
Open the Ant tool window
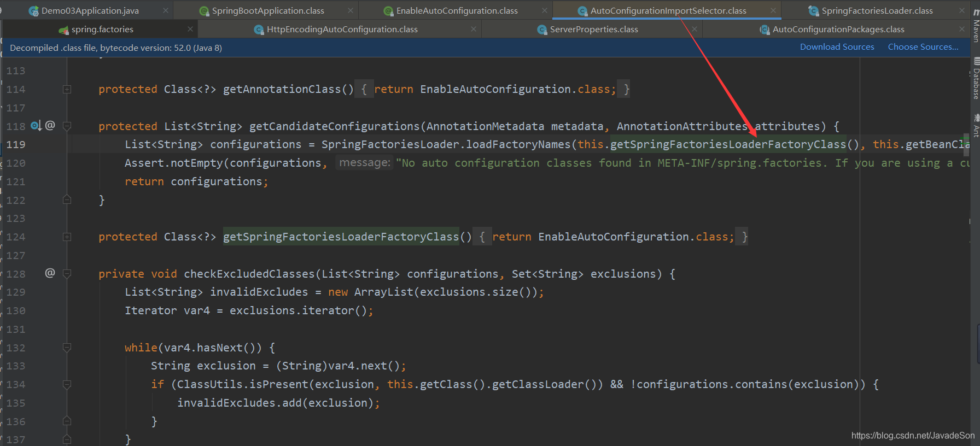point(976,125)
